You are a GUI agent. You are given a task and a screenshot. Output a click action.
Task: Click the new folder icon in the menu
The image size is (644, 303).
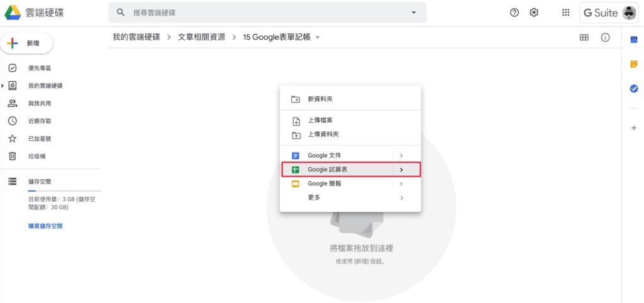click(296, 99)
